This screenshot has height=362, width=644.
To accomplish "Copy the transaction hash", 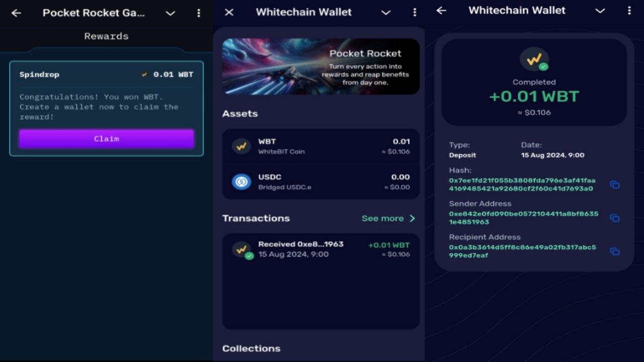I will pos(614,185).
